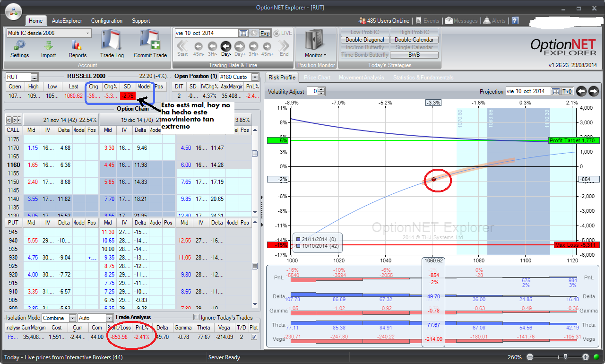Step back one day with Day- arrow

[x=226, y=46]
